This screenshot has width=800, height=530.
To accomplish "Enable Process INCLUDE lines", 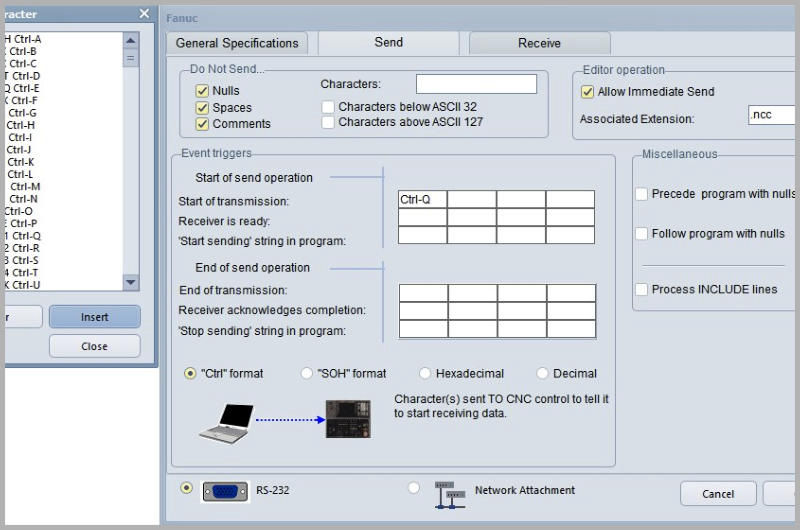I will click(641, 289).
